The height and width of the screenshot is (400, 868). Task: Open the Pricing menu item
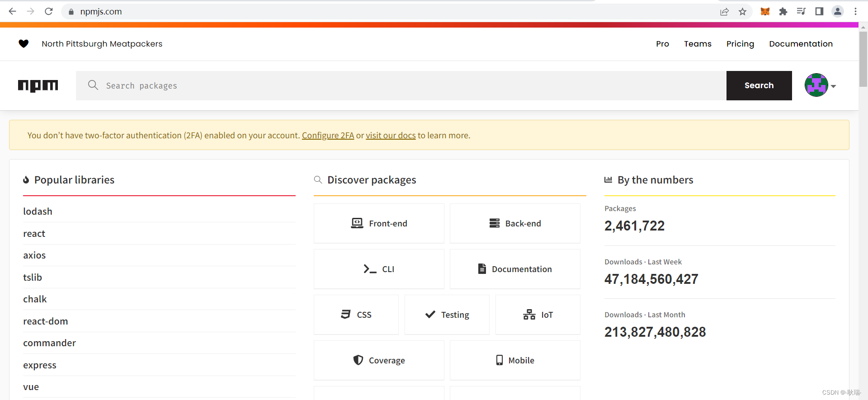click(740, 44)
